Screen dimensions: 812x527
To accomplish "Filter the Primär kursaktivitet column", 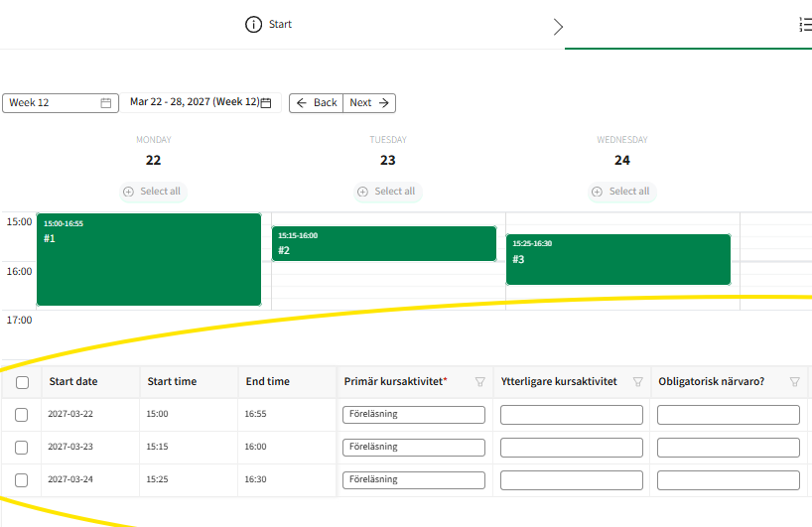I will pos(480,382).
